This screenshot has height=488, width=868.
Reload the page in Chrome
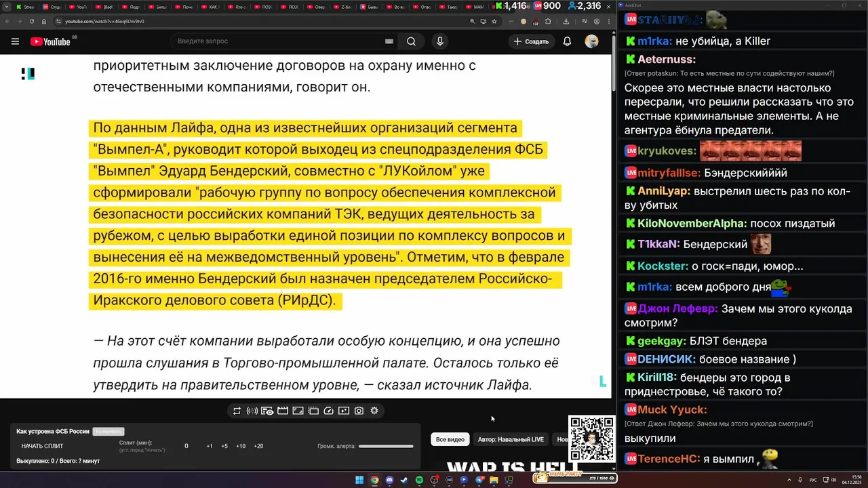31,21
